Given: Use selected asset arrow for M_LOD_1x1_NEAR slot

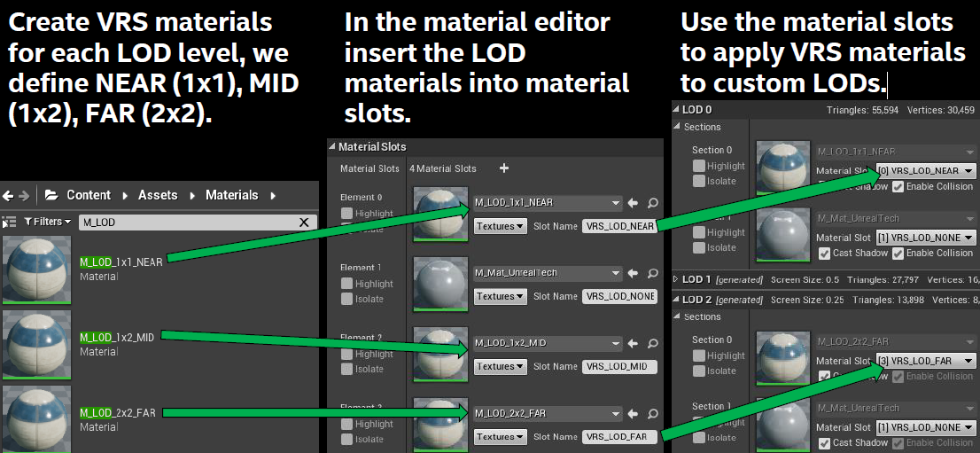Looking at the screenshot, I should coord(634,203).
